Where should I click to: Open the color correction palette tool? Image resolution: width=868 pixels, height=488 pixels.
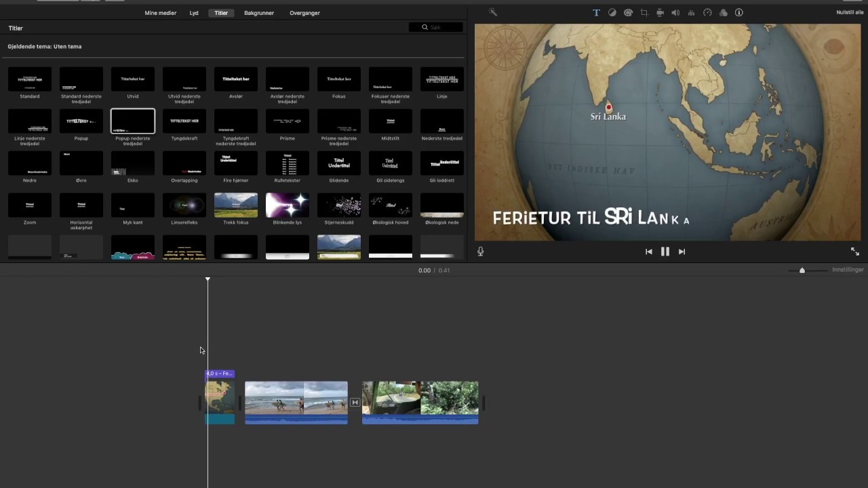coord(628,12)
